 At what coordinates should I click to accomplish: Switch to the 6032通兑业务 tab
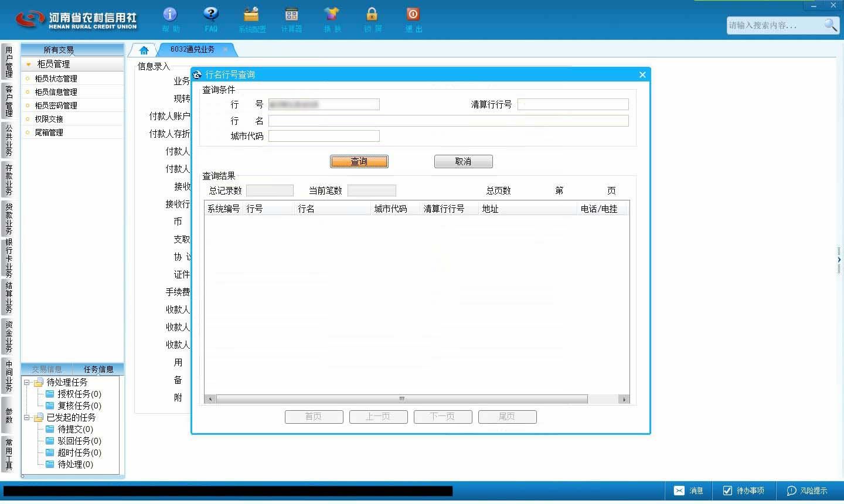192,50
